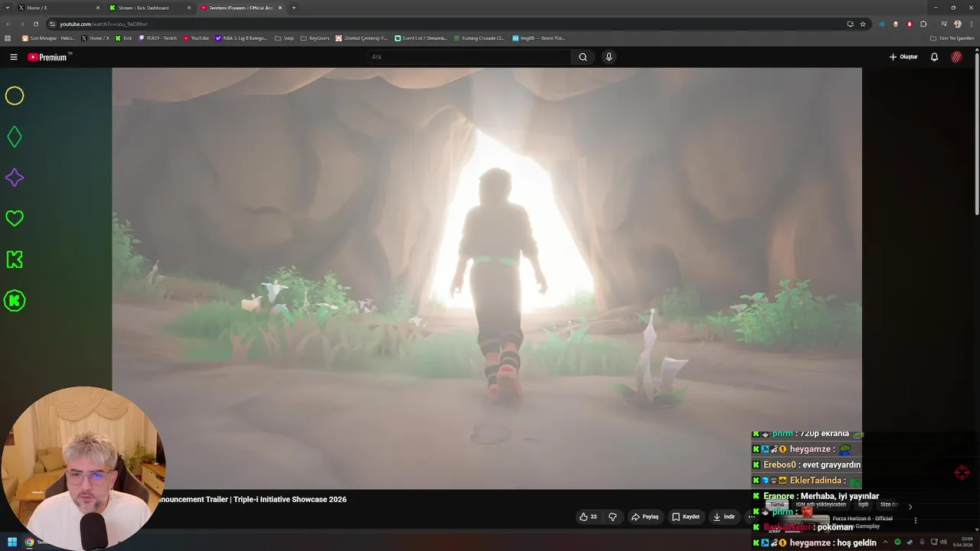980x551 pixels.
Task: Open the YouTube hamburger guide menu
Action: pos(13,57)
